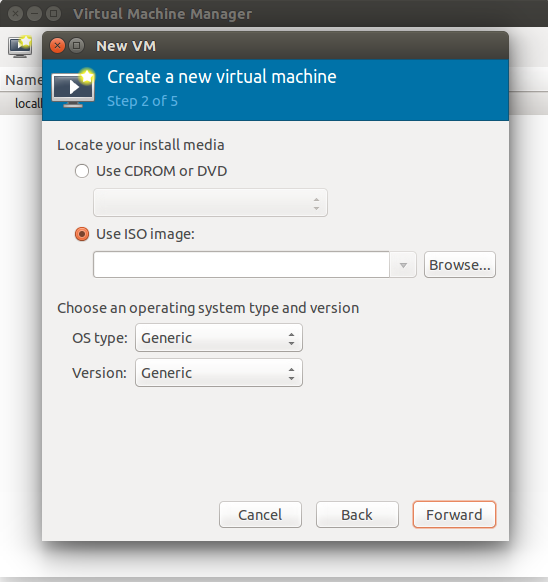The height and width of the screenshot is (582, 548).
Task: Maximize the Virtual Machine Manager window
Action: click(x=53, y=14)
